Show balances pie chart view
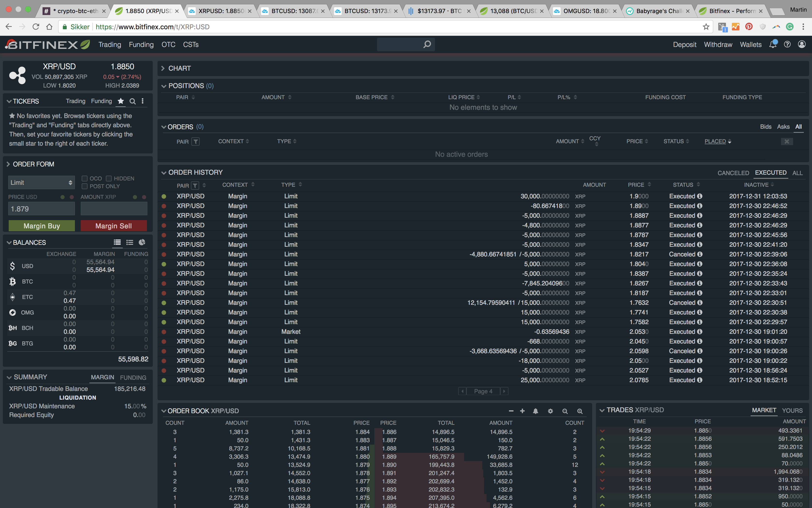The height and width of the screenshot is (508, 812). coord(142,242)
